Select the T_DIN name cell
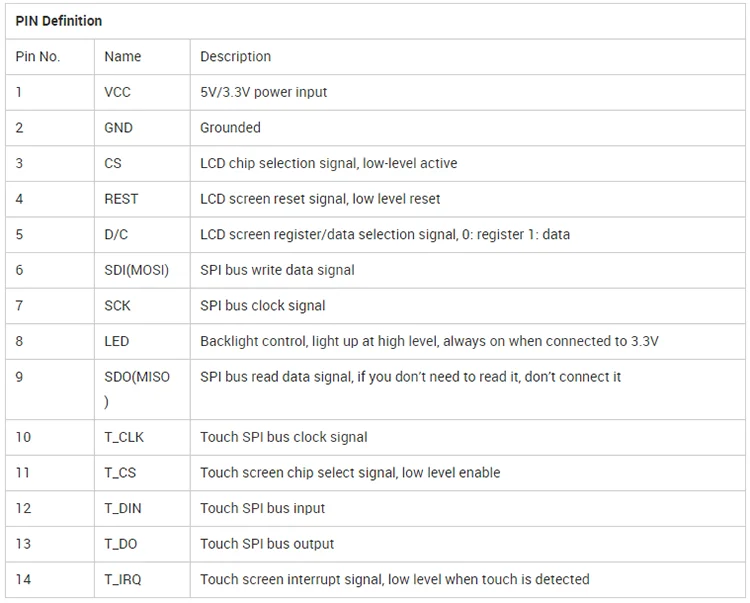 pyautogui.click(x=123, y=508)
